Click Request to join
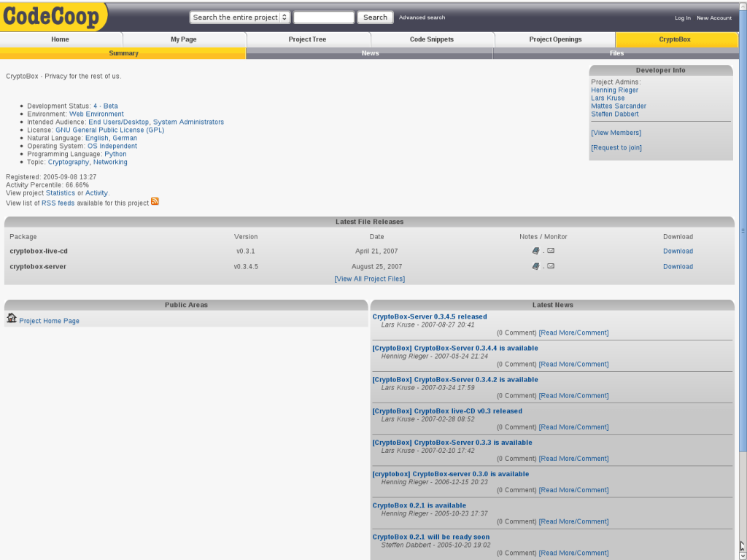This screenshot has height=560, width=747. click(616, 148)
